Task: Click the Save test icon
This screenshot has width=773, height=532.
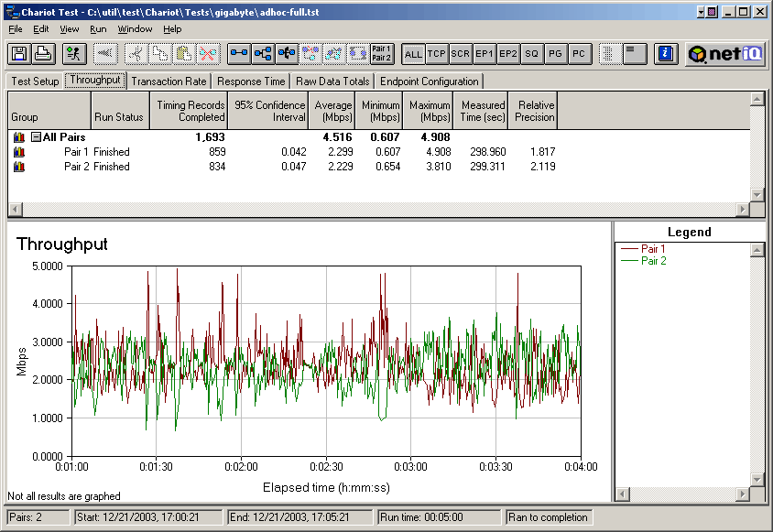Action: click(x=19, y=53)
